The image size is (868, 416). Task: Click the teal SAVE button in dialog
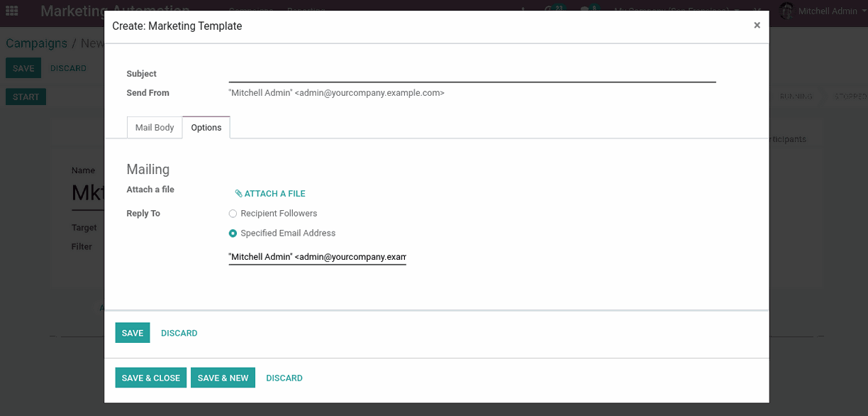click(x=133, y=333)
